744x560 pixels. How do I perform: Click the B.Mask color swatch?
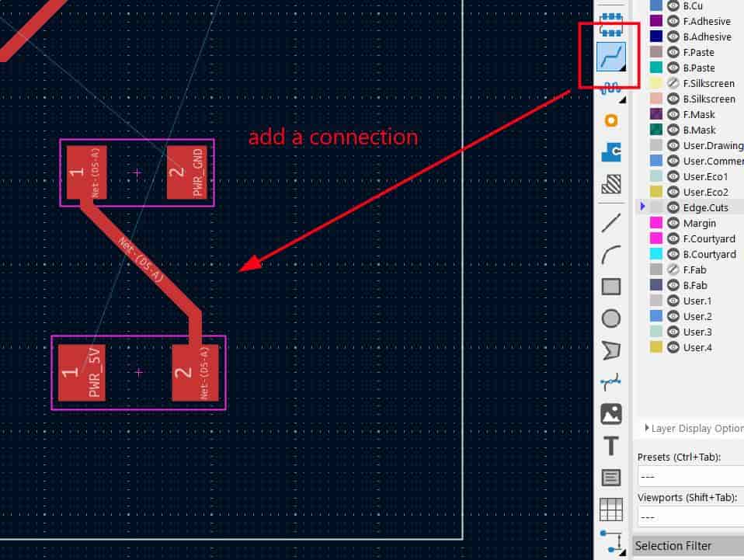tap(656, 130)
